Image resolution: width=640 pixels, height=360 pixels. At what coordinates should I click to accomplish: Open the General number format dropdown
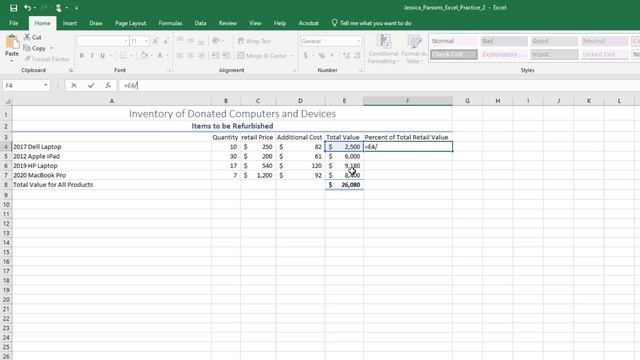(x=358, y=41)
